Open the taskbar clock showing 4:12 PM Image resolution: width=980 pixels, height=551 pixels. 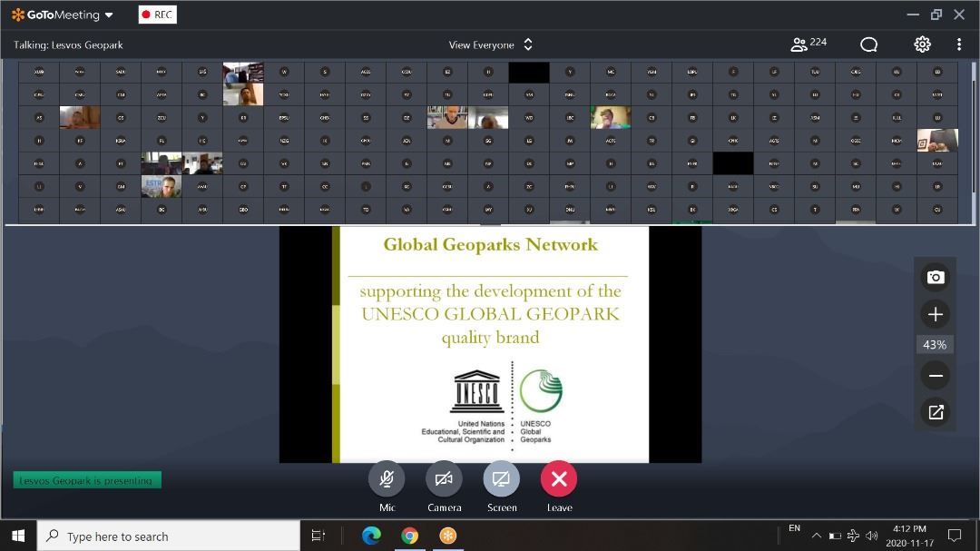pos(909,536)
